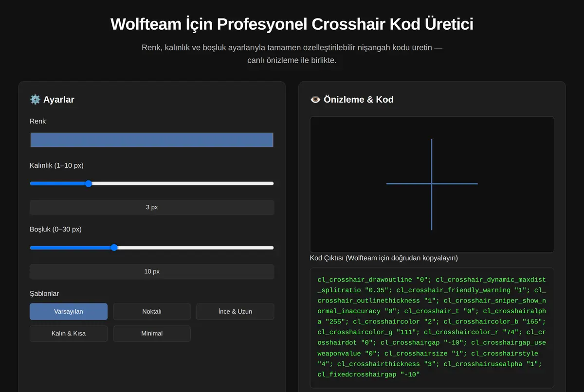The image size is (584, 392).
Task: Click the Kod Çıktısı label text
Action: click(x=383, y=258)
